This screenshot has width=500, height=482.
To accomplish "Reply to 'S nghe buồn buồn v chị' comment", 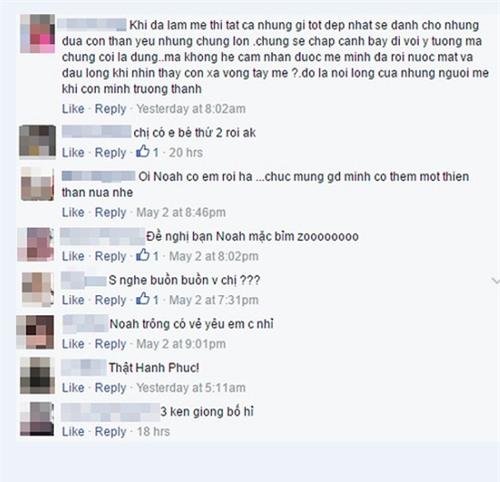I will tap(110, 300).
